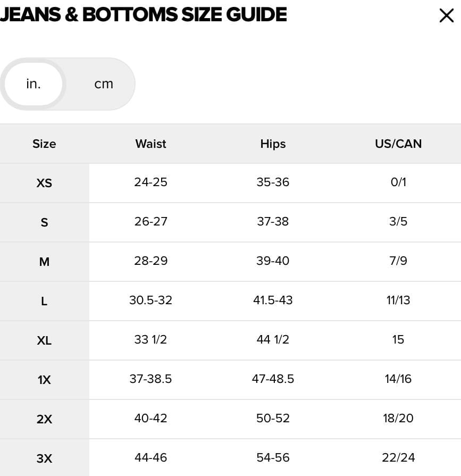This screenshot has width=461, height=476.
Task: Click the 33 1/2 waist measurement
Action: (x=151, y=339)
